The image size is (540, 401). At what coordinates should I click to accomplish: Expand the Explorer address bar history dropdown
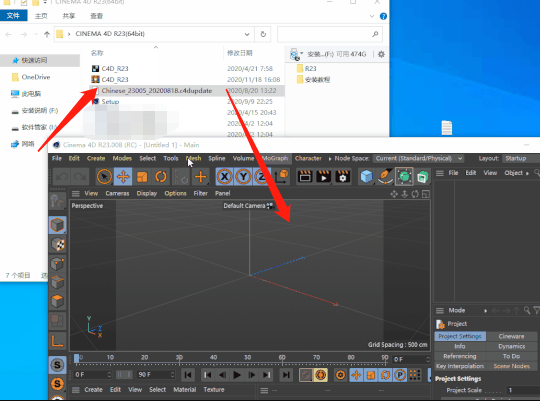pyautogui.click(x=247, y=34)
